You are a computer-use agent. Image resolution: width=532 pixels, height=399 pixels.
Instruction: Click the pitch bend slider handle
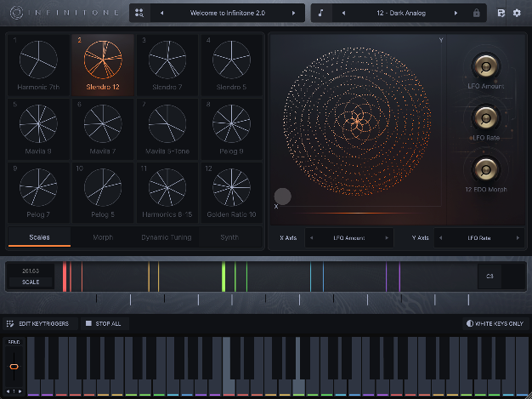point(14,366)
